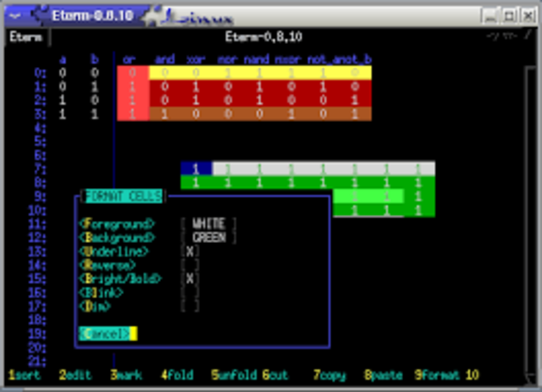Click the Eterm-0.8.10 title bar text
The width and height of the screenshot is (542, 392).
92,15
